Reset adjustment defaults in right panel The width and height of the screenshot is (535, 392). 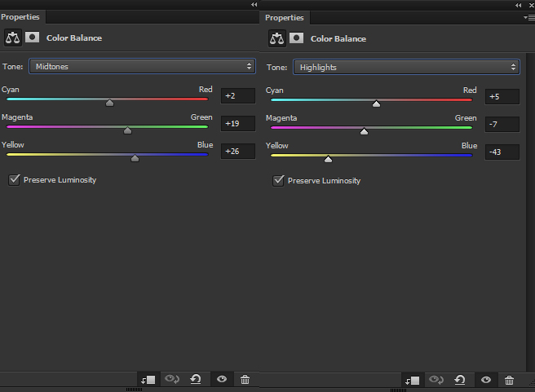(x=460, y=380)
